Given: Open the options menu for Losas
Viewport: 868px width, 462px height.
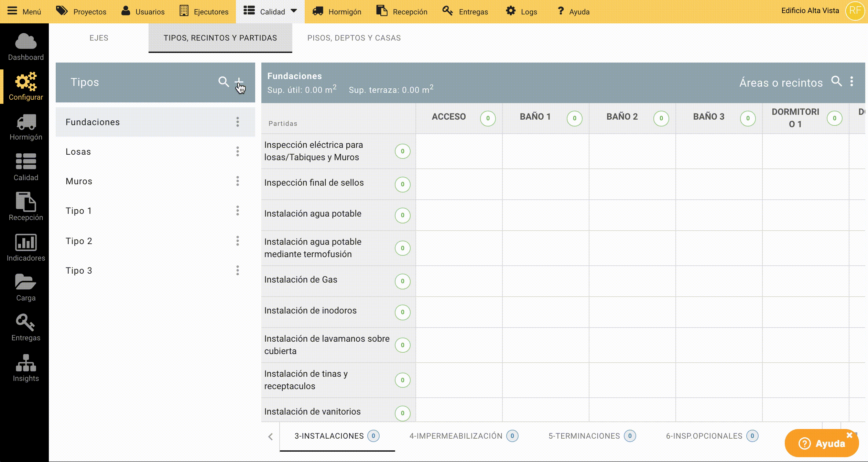Looking at the screenshot, I should pyautogui.click(x=238, y=152).
